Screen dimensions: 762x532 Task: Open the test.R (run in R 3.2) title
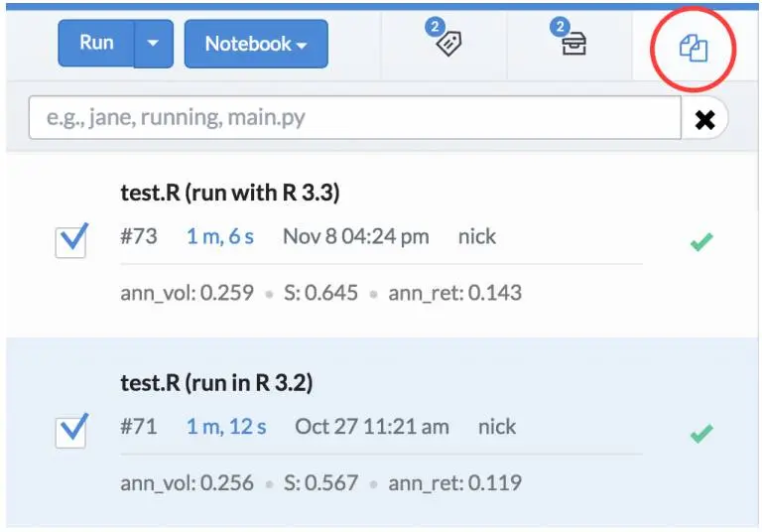216,382
